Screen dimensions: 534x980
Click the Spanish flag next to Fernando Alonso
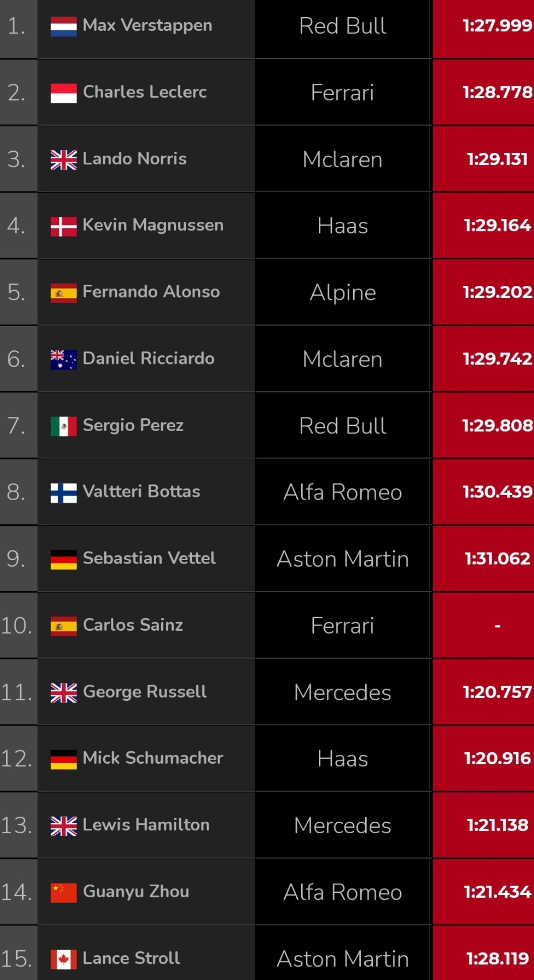pos(63,293)
